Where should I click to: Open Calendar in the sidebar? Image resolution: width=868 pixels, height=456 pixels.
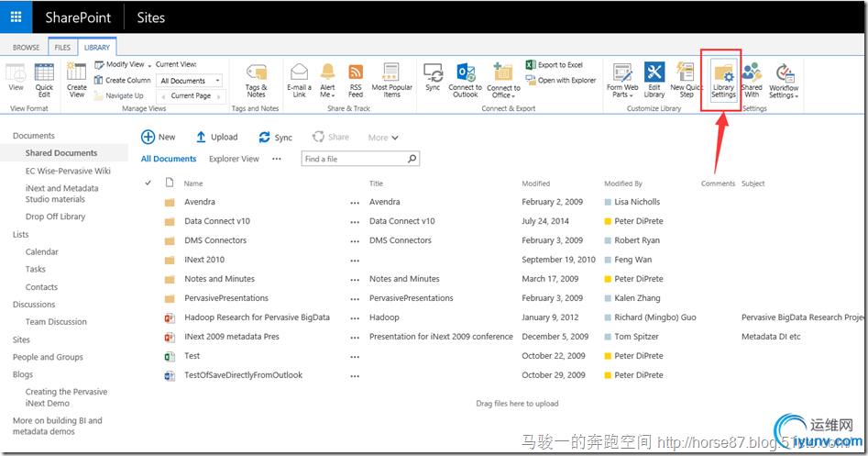41,251
